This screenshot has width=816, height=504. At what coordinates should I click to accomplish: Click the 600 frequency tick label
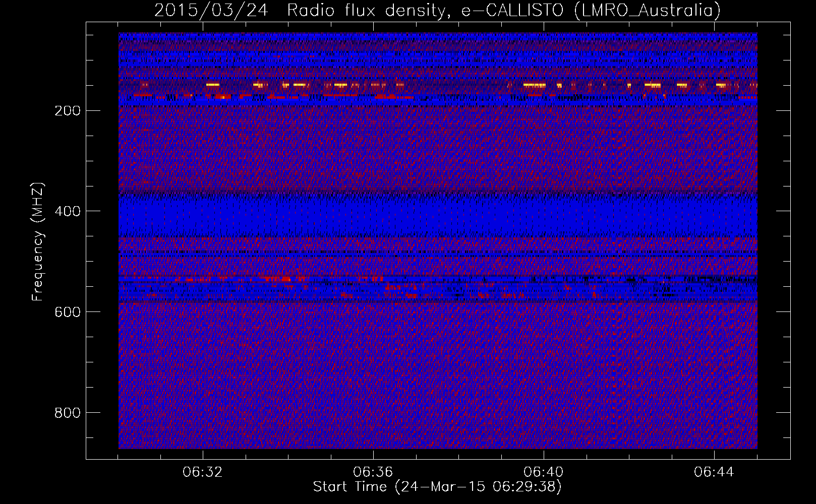67,312
